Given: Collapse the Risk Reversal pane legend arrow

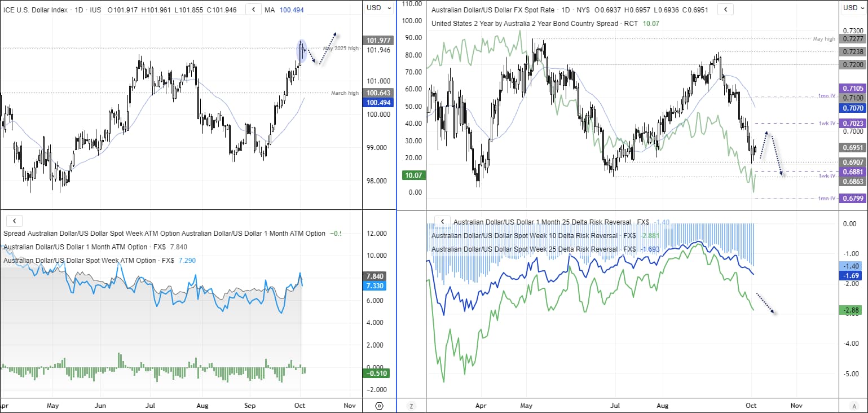Looking at the screenshot, I should [x=443, y=222].
